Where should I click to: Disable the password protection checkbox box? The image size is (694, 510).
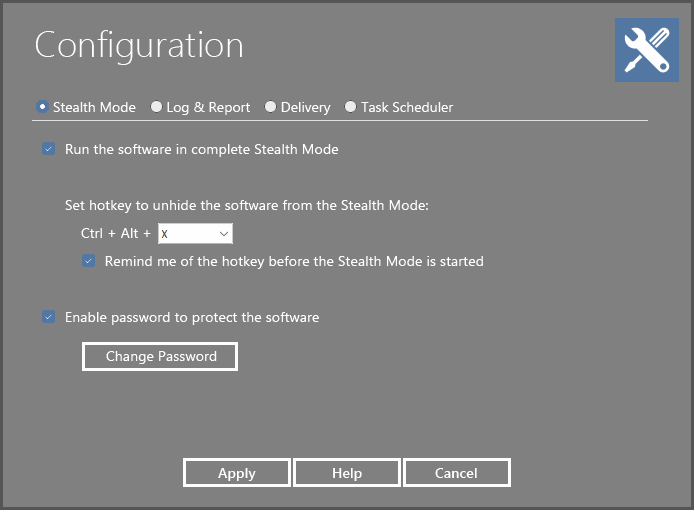(x=49, y=317)
